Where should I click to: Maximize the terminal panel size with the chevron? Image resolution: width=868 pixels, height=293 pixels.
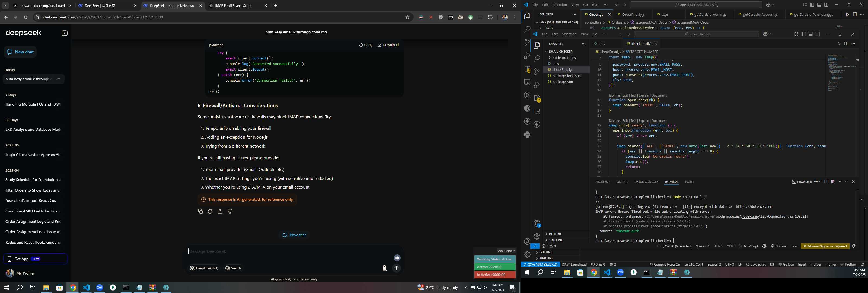[846, 182]
